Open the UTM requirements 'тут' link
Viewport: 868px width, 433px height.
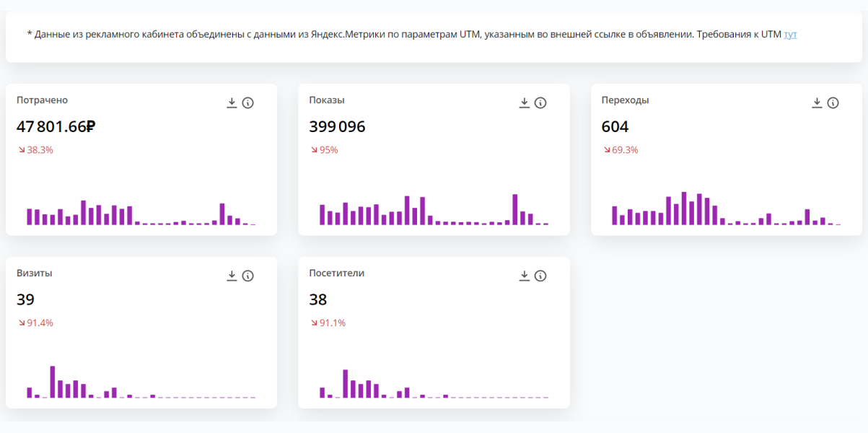coord(790,34)
